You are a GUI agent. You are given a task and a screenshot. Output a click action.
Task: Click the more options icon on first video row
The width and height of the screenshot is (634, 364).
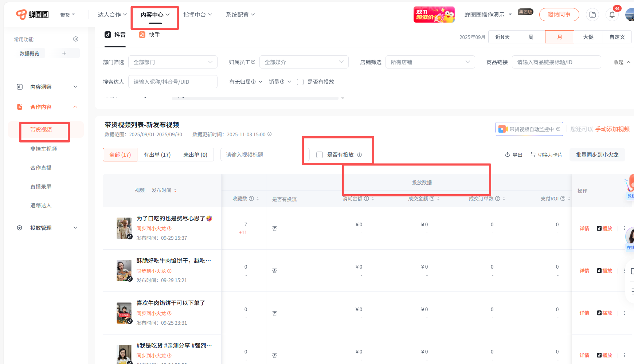tap(625, 228)
